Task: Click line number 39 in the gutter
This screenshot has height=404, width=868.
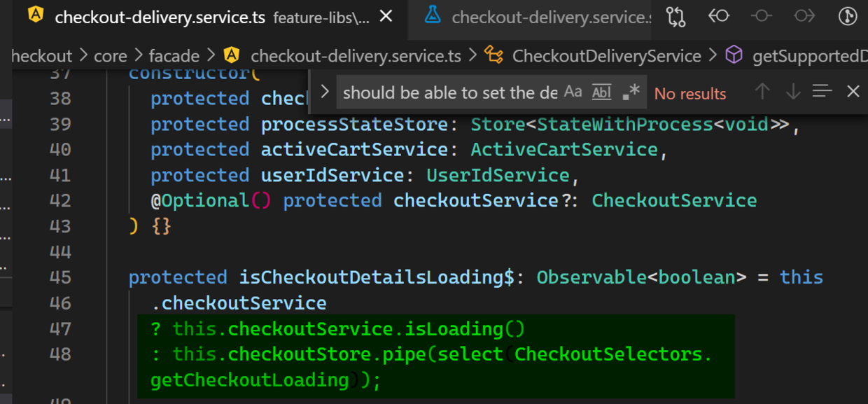Action: click(x=60, y=125)
